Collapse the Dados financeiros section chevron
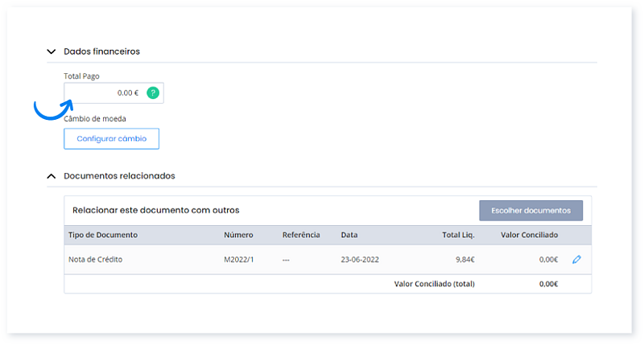 (x=52, y=51)
